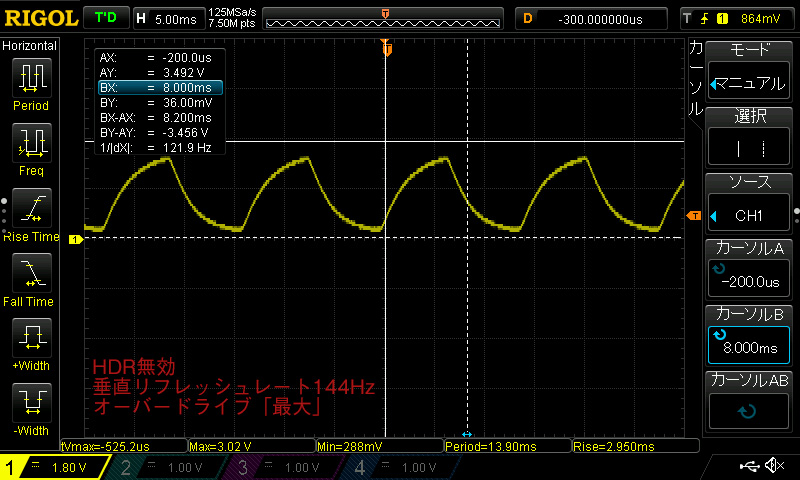The image size is (800, 480).
Task: Click the Min=288mV measurement
Action: (380, 446)
